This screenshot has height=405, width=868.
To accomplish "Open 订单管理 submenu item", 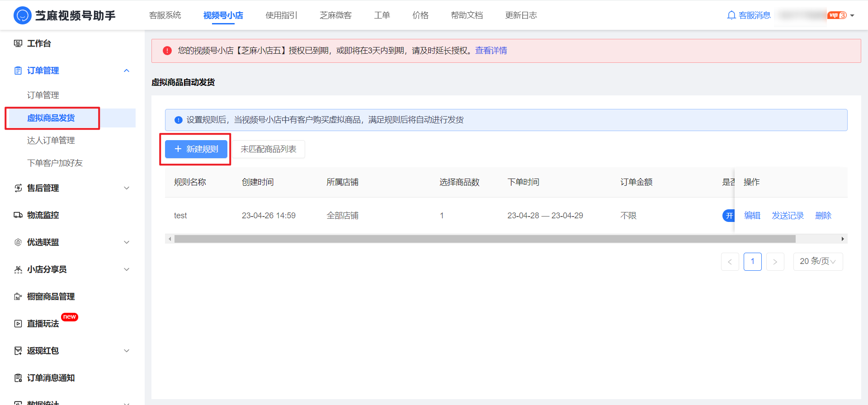I will (x=43, y=95).
